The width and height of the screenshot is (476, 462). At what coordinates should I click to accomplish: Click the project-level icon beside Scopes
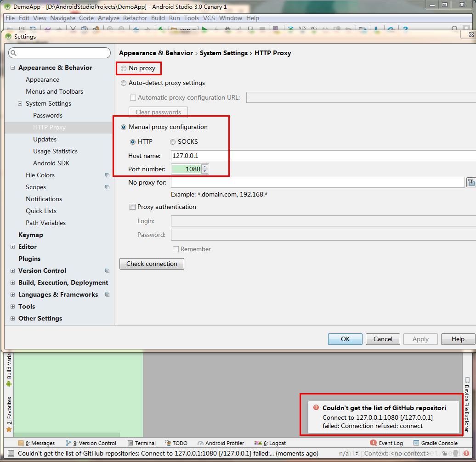[107, 187]
